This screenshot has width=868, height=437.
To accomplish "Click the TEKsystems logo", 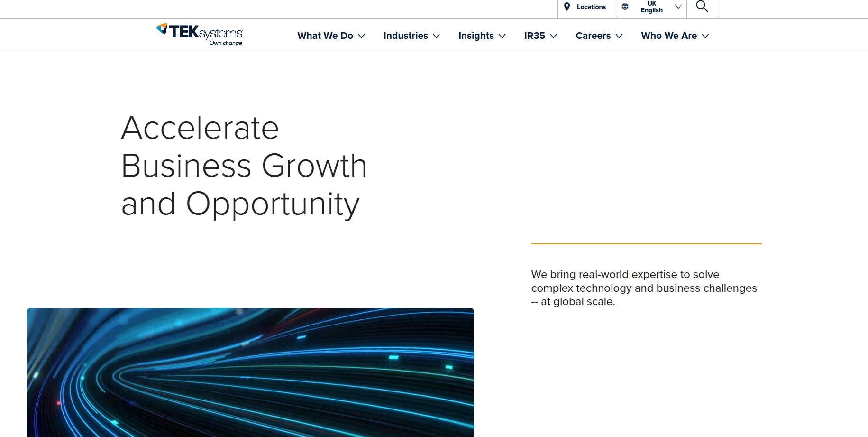I will pos(200,34).
